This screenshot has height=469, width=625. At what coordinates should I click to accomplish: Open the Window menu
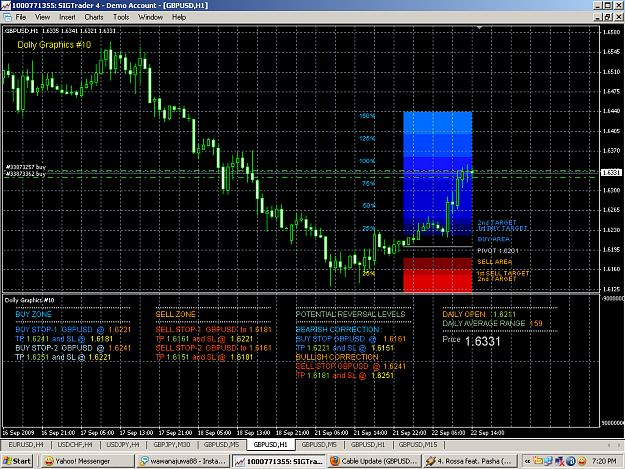150,17
